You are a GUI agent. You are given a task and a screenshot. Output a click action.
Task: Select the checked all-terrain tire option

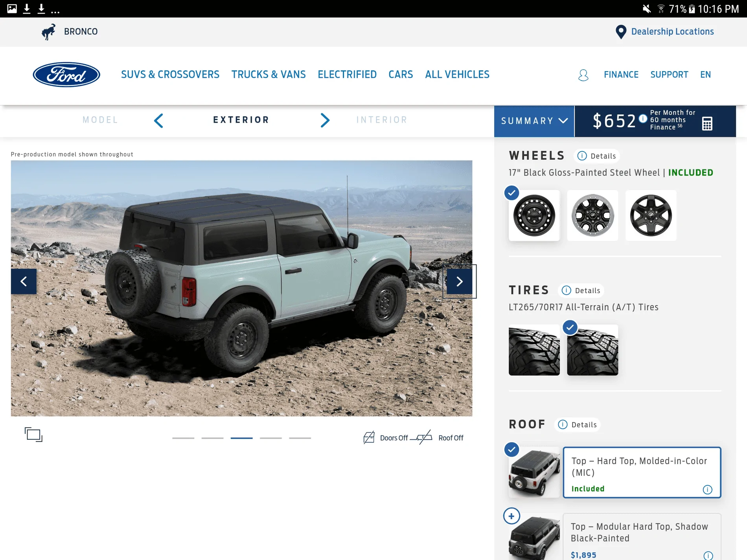click(x=592, y=350)
